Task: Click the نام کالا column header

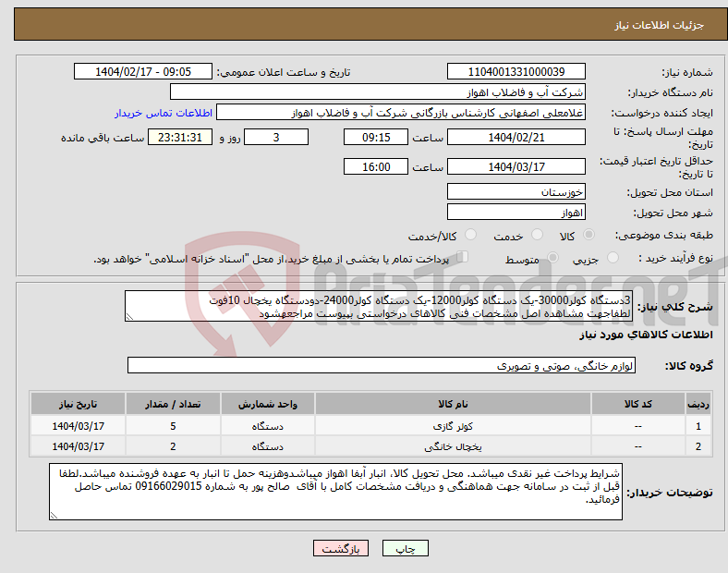Action: click(x=453, y=404)
